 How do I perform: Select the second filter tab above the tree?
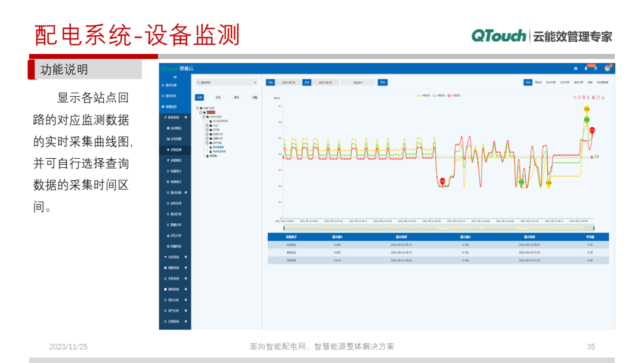coord(218,97)
